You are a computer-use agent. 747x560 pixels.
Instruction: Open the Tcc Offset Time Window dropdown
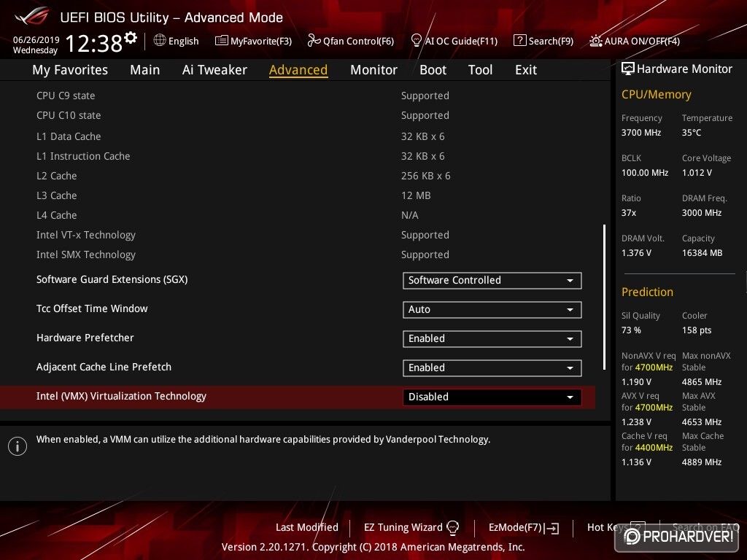point(492,309)
